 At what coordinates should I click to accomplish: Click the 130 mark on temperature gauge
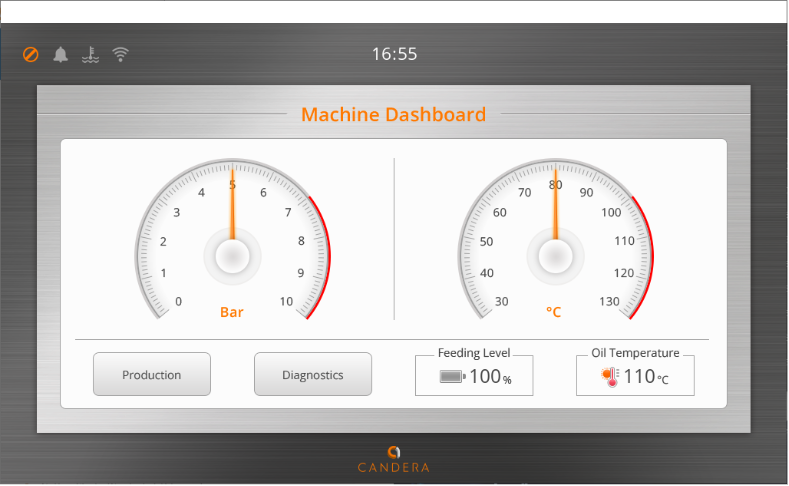click(609, 301)
